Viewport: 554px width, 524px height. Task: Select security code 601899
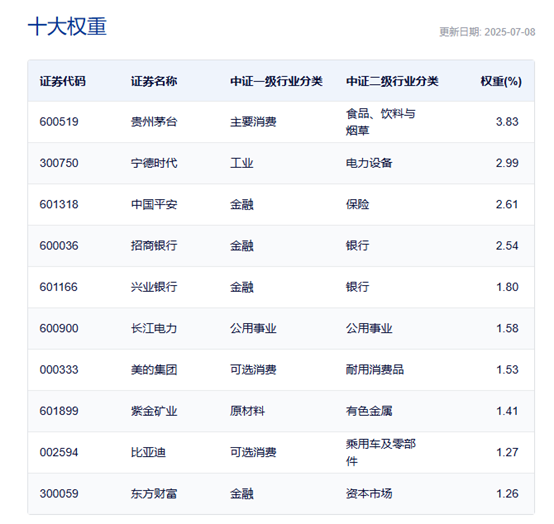coord(59,411)
